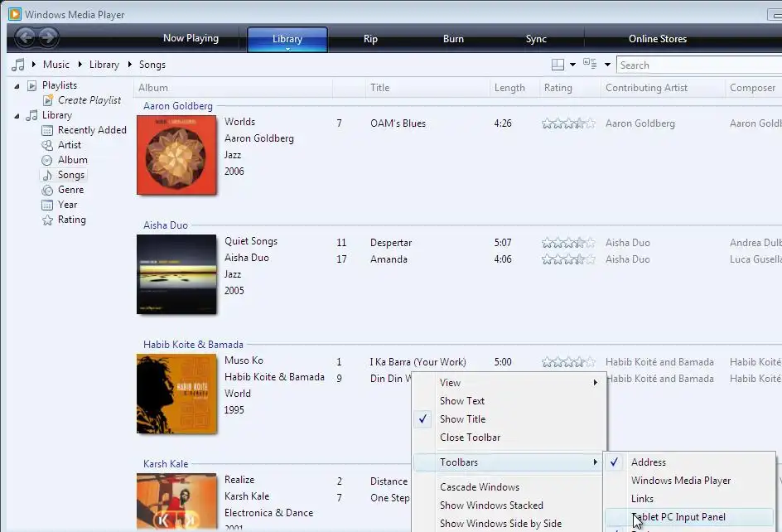
Task: Sort by the Rating column header
Action: (570, 88)
